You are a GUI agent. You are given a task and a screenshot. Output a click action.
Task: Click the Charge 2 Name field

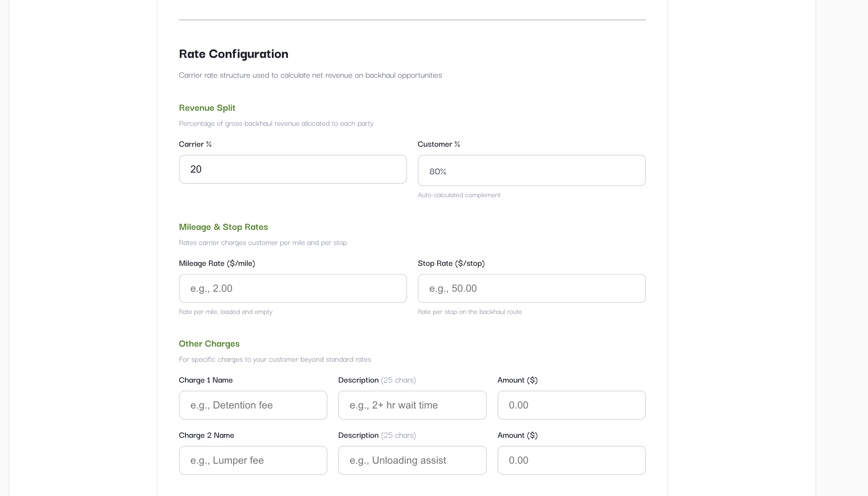click(253, 460)
